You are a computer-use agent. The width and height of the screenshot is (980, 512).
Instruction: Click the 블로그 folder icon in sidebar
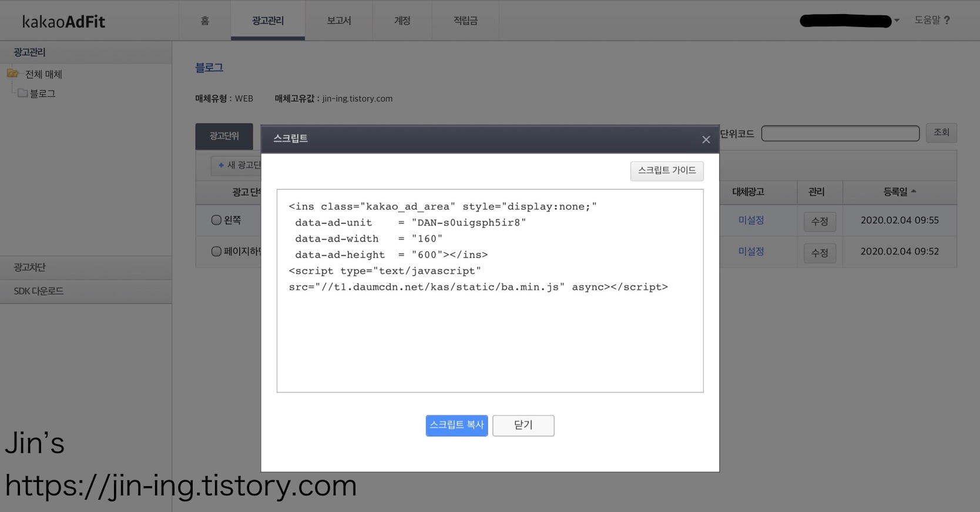tap(22, 93)
